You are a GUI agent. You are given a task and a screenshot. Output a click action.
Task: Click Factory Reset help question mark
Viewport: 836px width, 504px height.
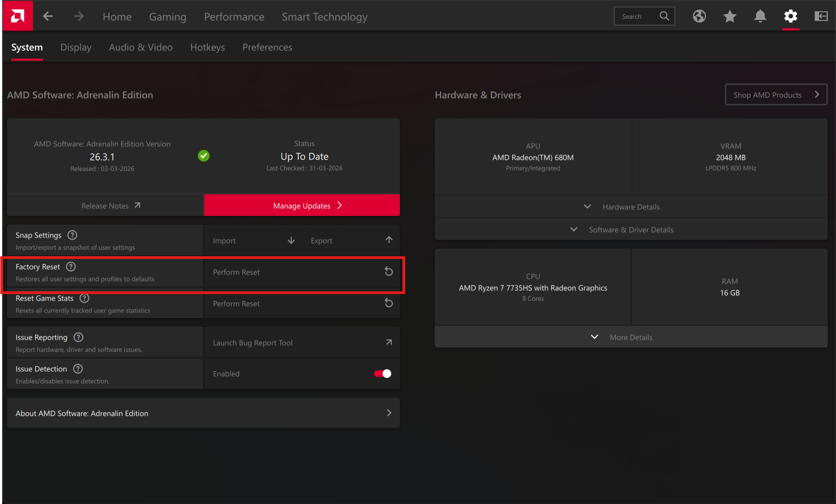(x=71, y=266)
